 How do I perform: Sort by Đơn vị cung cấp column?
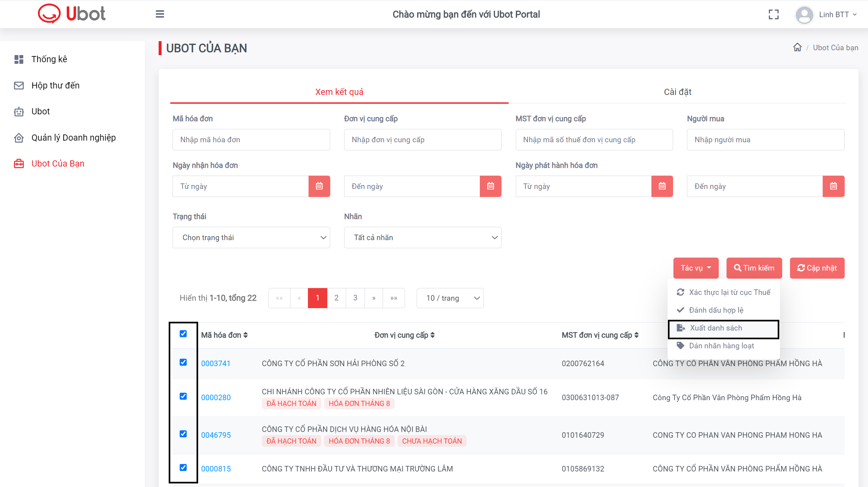pos(404,335)
